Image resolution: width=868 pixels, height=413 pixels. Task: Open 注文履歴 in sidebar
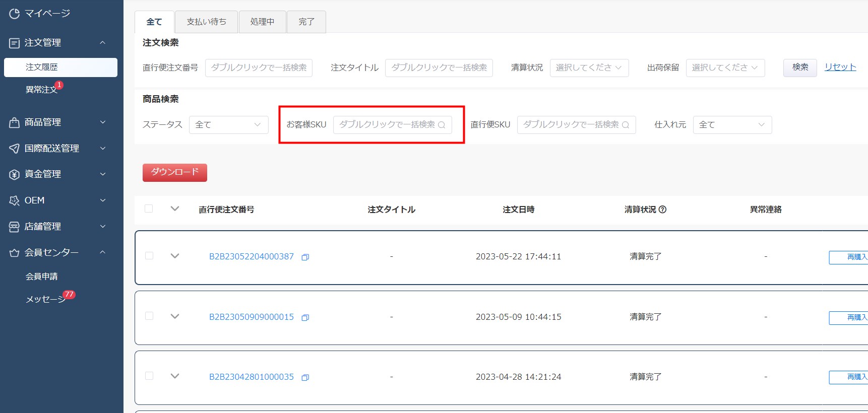[60, 67]
